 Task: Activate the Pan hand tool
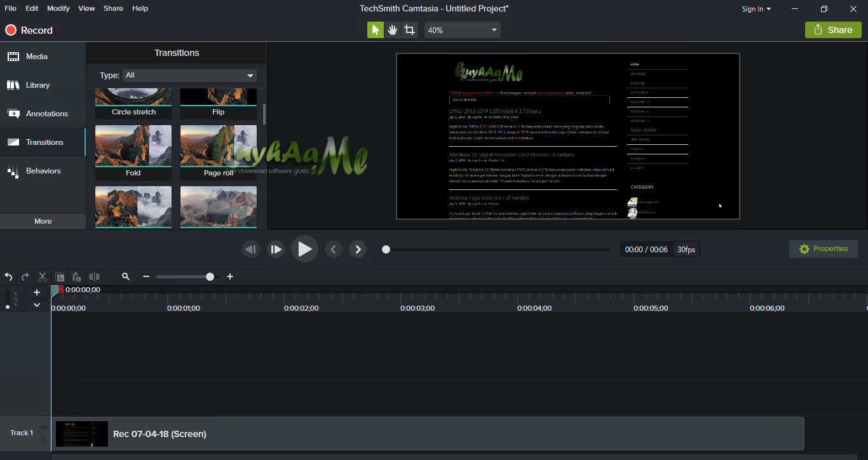click(393, 30)
